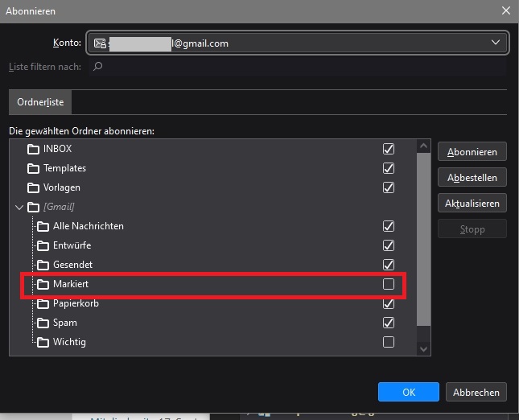Click the Abbestellen button
This screenshot has height=420, width=519.
click(472, 177)
